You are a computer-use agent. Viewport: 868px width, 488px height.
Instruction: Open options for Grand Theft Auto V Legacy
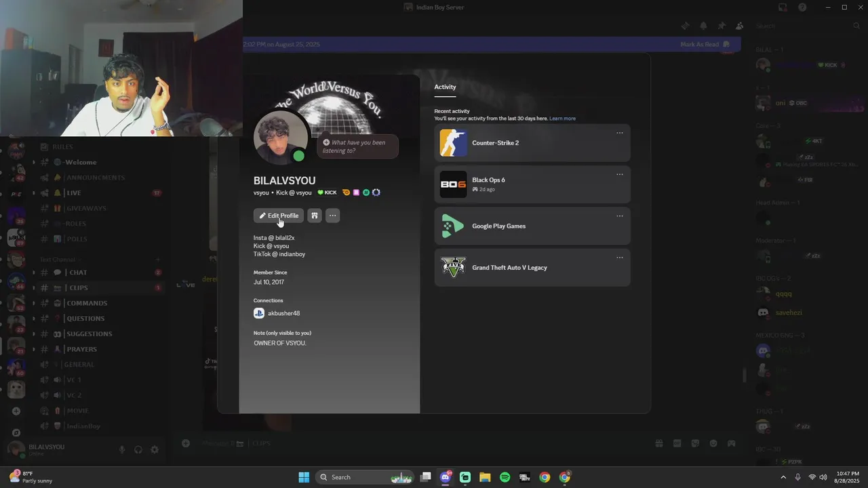619,258
